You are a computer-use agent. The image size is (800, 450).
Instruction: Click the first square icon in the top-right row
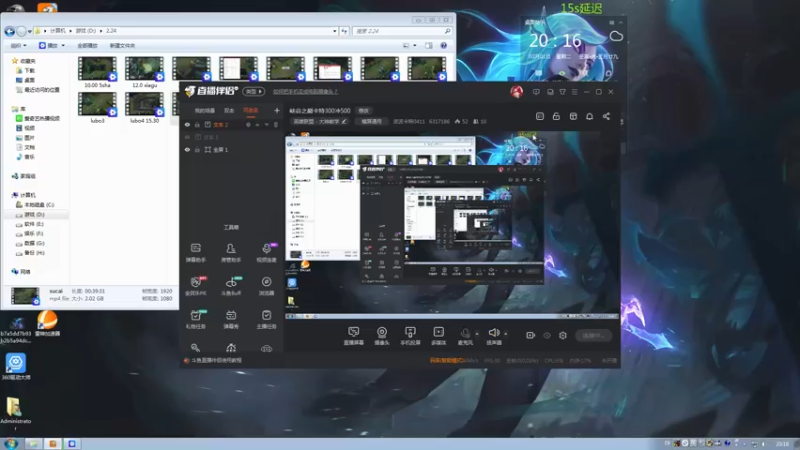click(540, 116)
